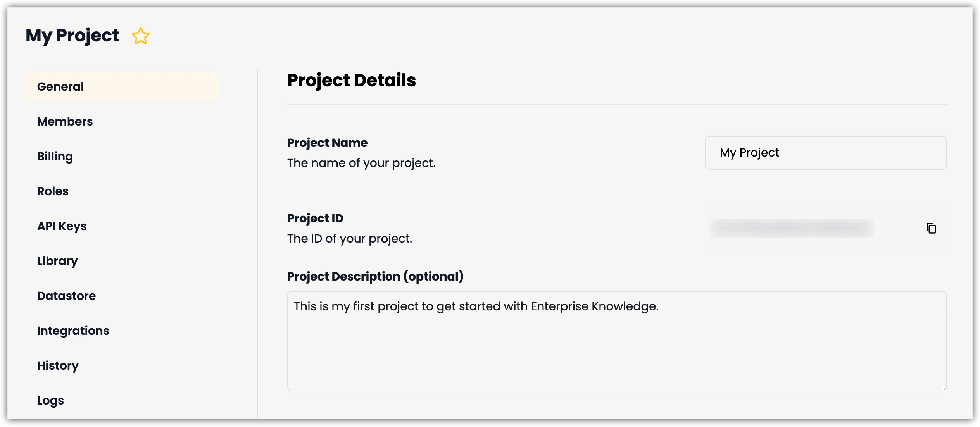
Task: Switch to the Members section
Action: point(65,121)
